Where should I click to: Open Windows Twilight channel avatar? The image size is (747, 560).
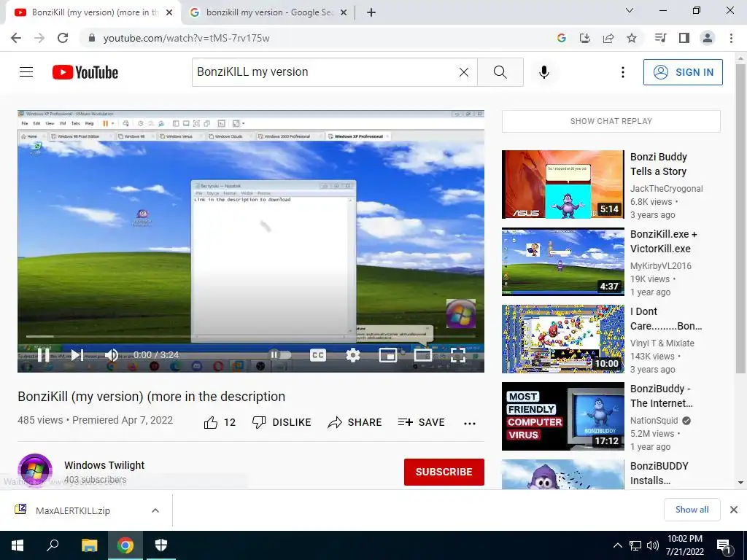(35, 471)
